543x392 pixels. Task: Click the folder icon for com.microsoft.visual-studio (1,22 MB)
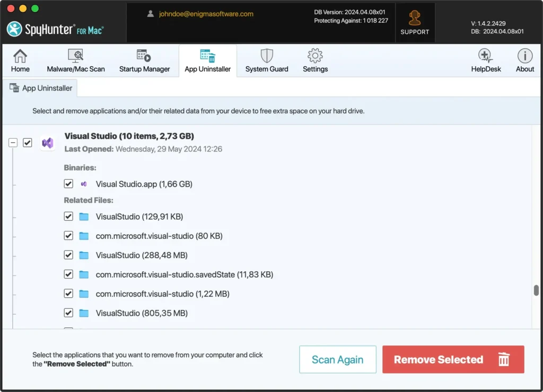coord(84,294)
